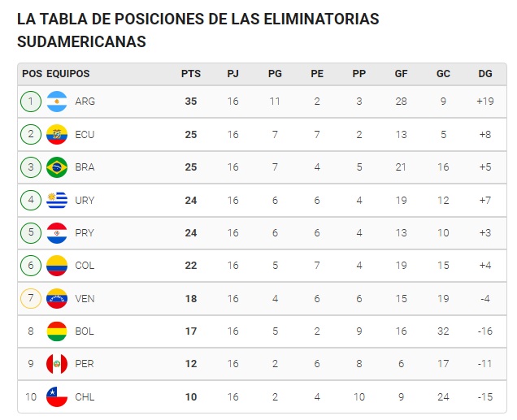Click position 7 yellow circle badge
The width and height of the screenshot is (517, 420).
[31, 298]
